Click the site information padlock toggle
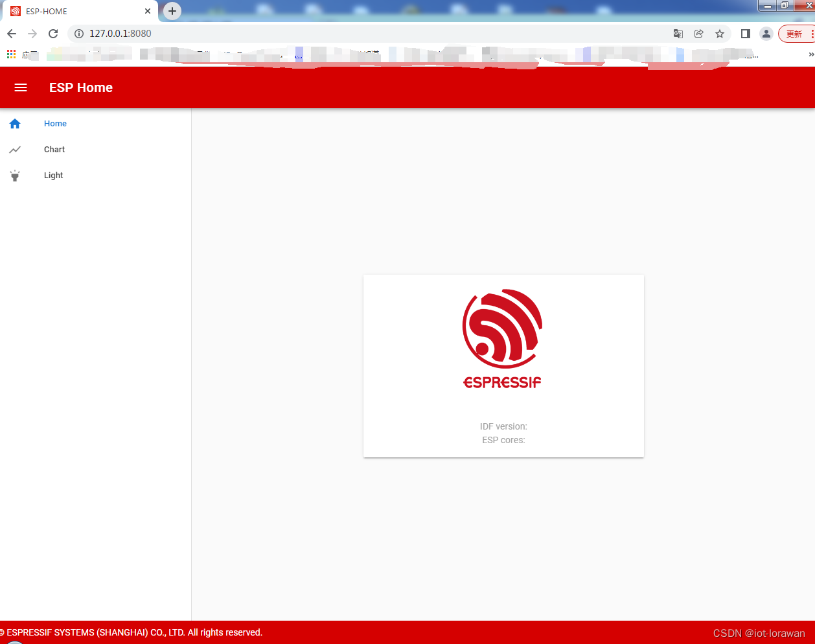 tap(78, 34)
